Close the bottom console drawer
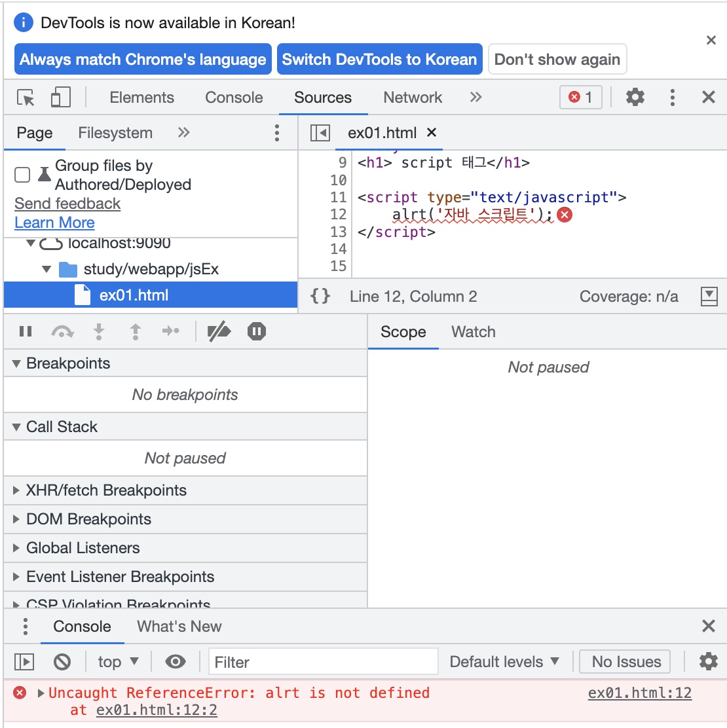 [709, 627]
